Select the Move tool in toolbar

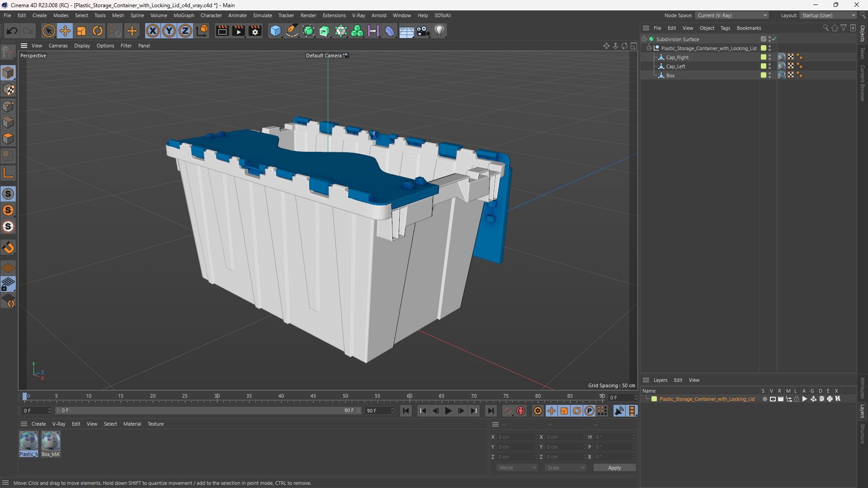click(65, 31)
